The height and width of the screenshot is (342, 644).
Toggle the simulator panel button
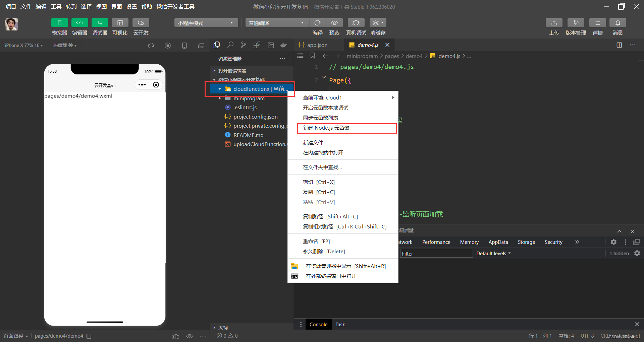[59, 23]
